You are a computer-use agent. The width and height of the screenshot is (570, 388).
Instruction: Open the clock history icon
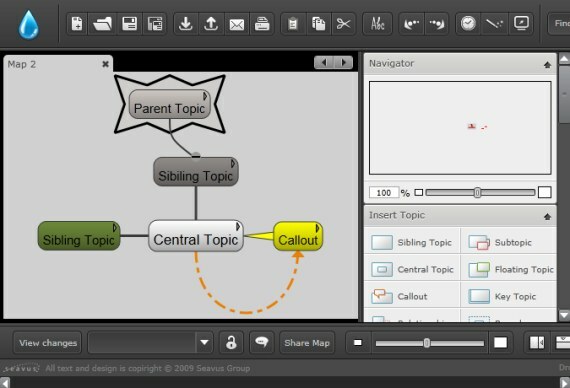(468, 24)
